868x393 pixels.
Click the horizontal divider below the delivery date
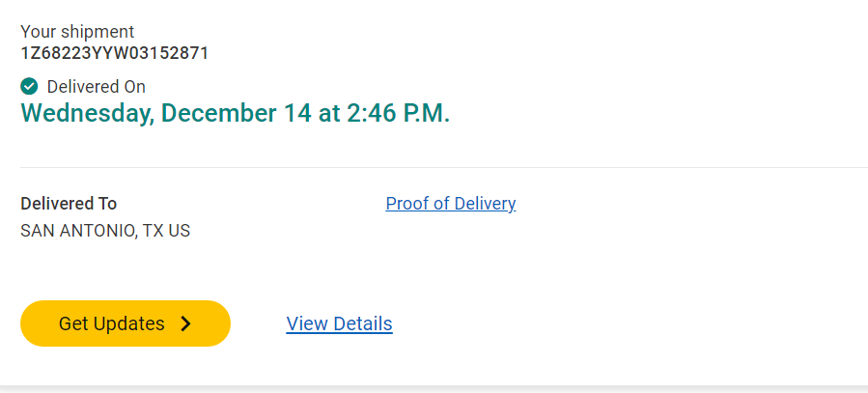pos(434,167)
